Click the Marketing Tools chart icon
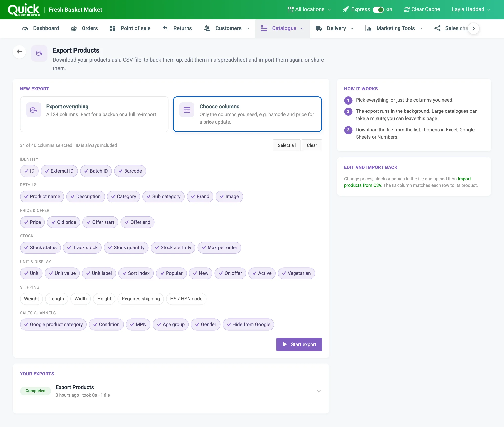 tap(368, 28)
